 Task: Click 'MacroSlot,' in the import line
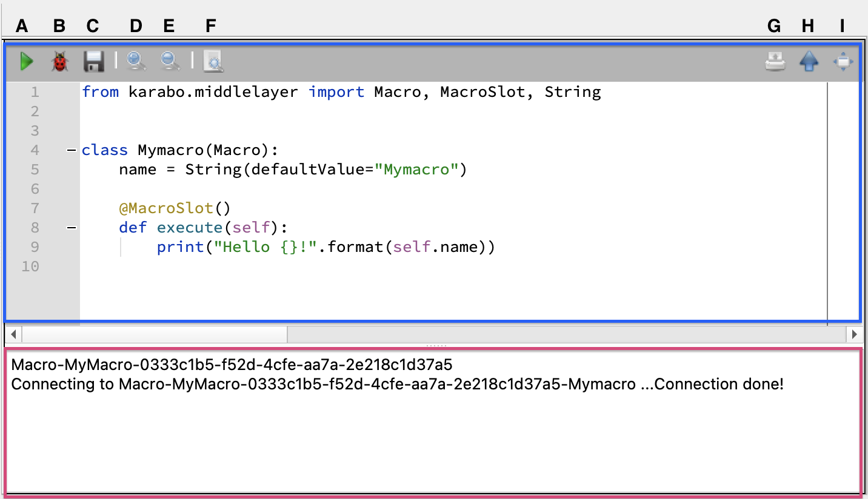click(487, 92)
